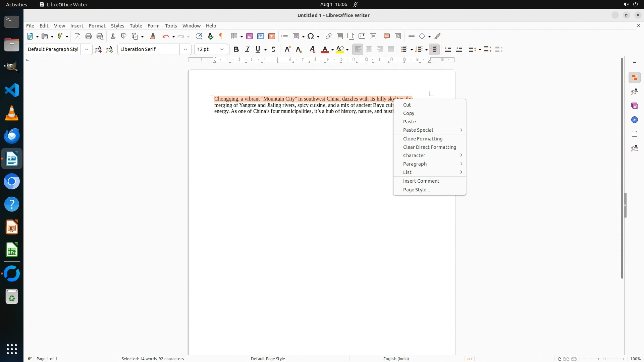
Task: Click the Insert Hyperlink icon
Action: (x=329, y=37)
